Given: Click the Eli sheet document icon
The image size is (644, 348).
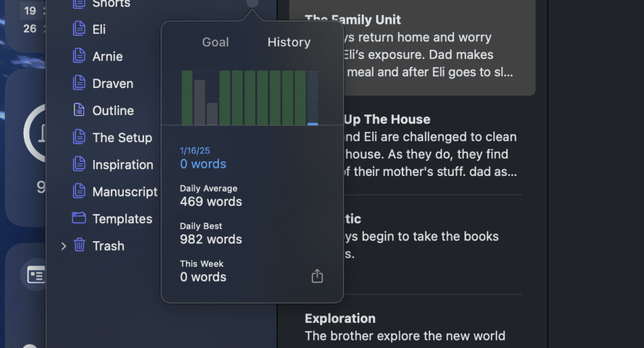Looking at the screenshot, I should [79, 29].
